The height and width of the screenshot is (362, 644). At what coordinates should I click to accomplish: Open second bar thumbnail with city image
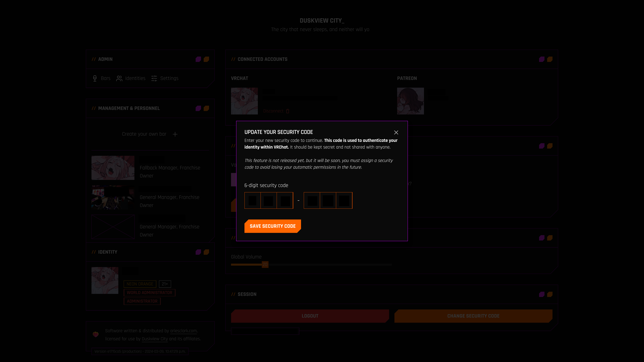[113, 197]
